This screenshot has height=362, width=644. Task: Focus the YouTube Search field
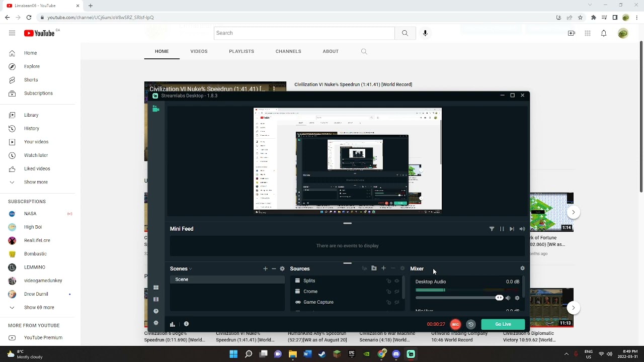coord(304,33)
